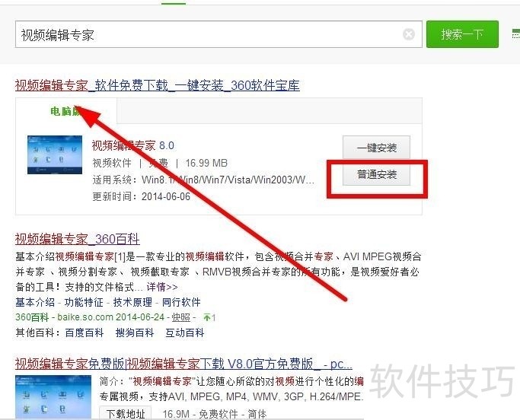Image resolution: width=520 pixels, height=420 pixels.
Task: Click the green upvote arrow icon
Action: point(207,317)
